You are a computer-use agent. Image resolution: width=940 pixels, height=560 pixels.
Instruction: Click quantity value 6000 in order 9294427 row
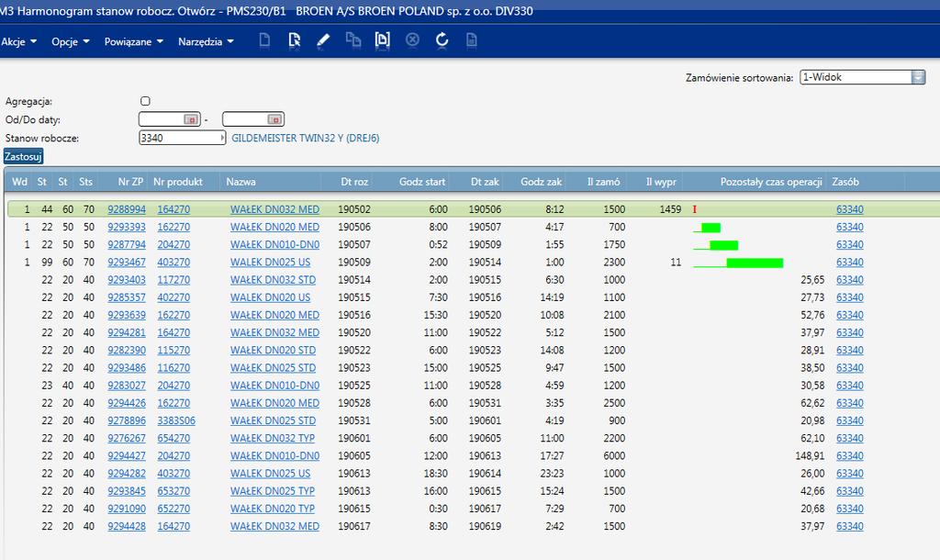point(614,455)
